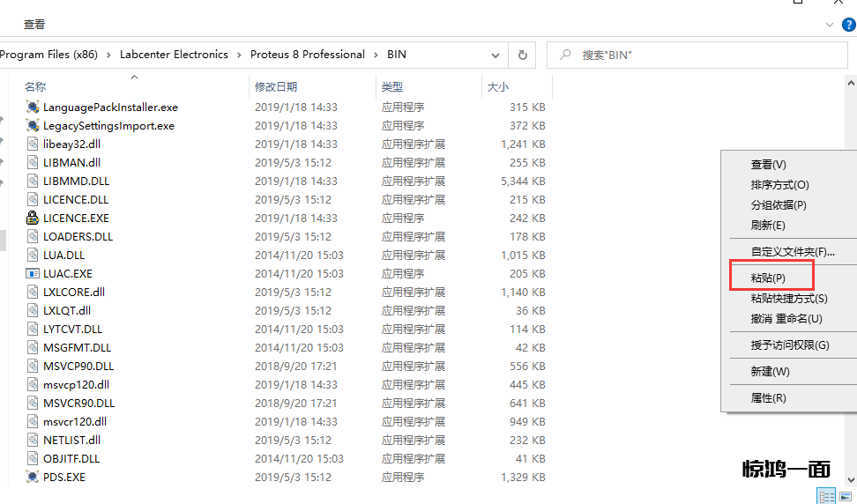Click the PDS.EXE program icon
The image size is (857, 504).
33,477
